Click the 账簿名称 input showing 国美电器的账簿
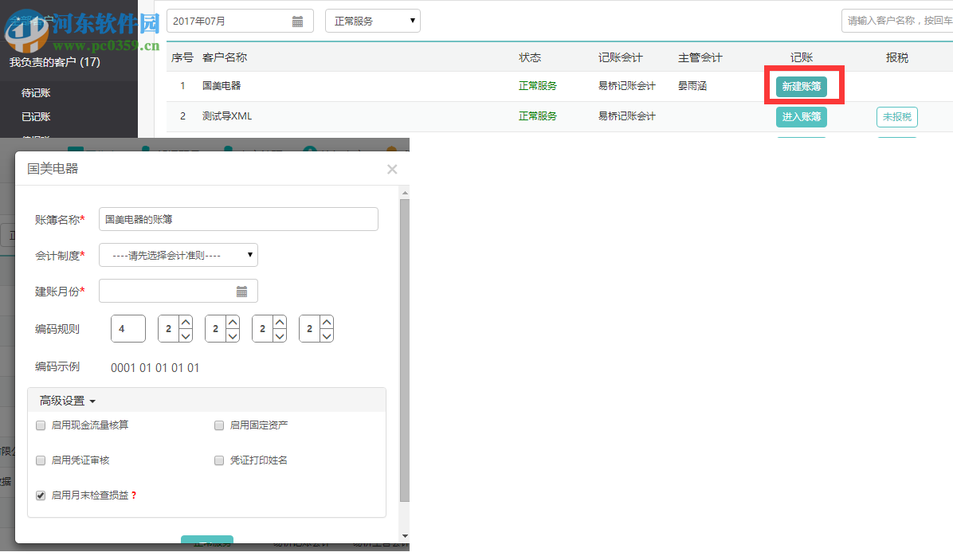Screen dimensions: 953x560 click(237, 219)
